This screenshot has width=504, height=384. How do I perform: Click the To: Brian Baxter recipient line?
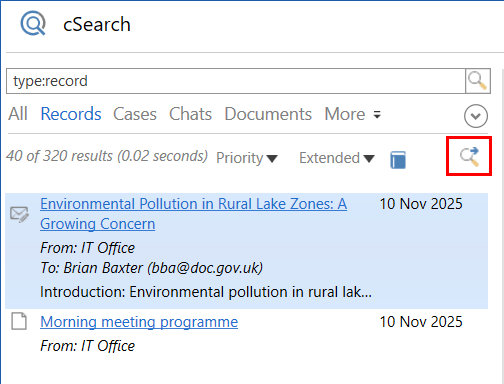point(152,268)
